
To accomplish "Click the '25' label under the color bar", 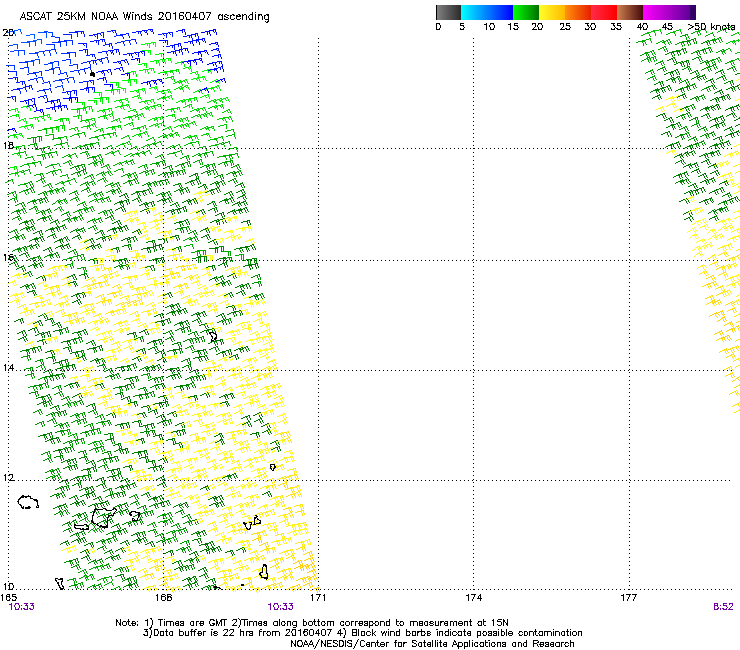I will (565, 27).
